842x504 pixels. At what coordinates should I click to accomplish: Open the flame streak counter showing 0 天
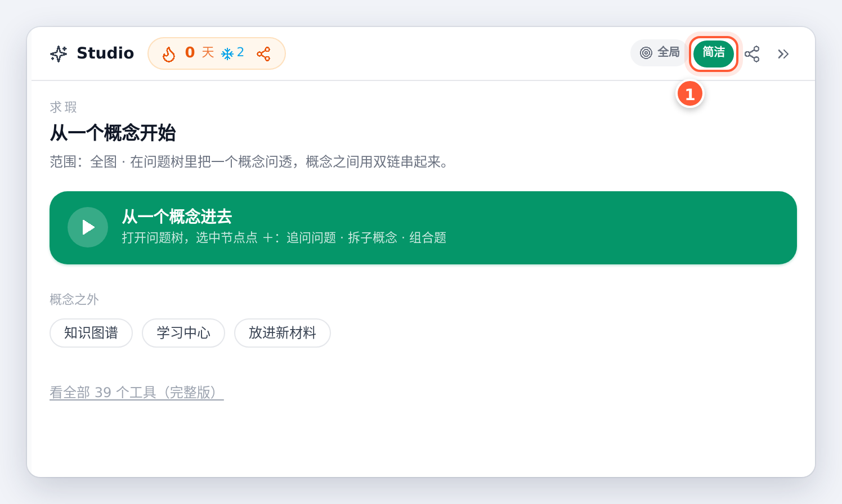pos(188,53)
